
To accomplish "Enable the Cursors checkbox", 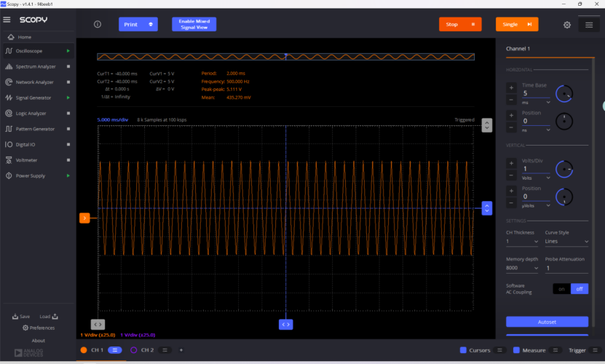I will click(463, 350).
